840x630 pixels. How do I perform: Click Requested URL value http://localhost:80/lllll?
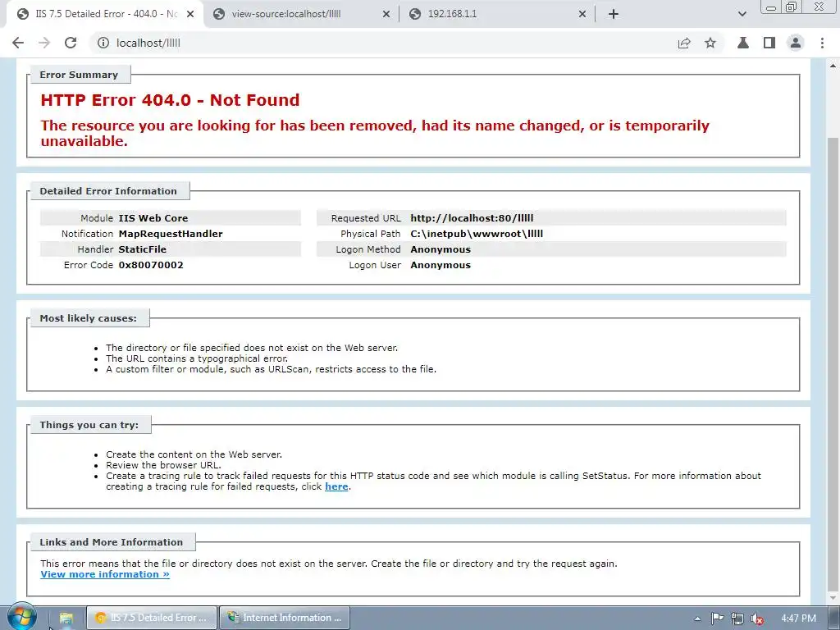[472, 218]
